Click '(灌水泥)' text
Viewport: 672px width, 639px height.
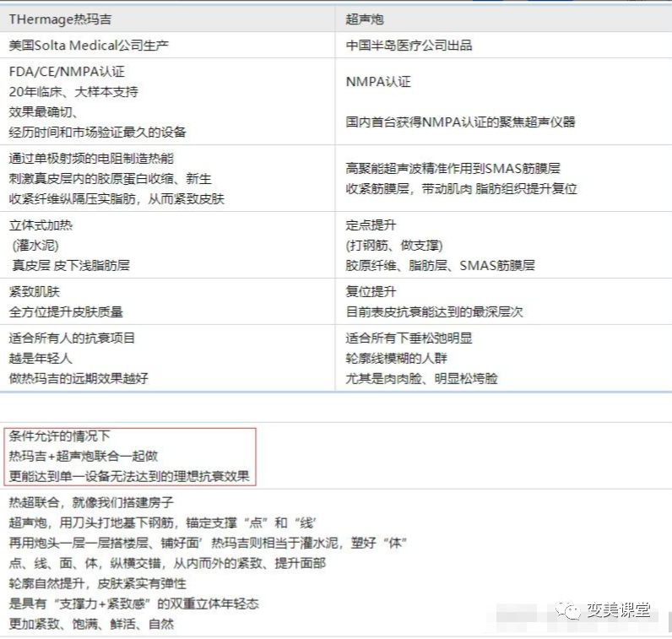pos(35,246)
